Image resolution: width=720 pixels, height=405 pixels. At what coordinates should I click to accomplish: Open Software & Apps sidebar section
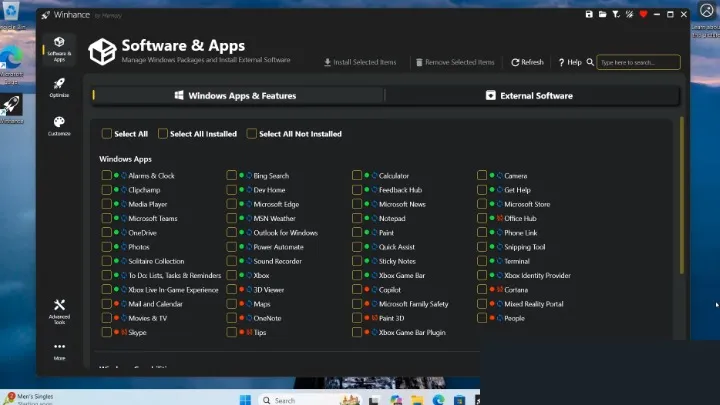[x=59, y=49]
